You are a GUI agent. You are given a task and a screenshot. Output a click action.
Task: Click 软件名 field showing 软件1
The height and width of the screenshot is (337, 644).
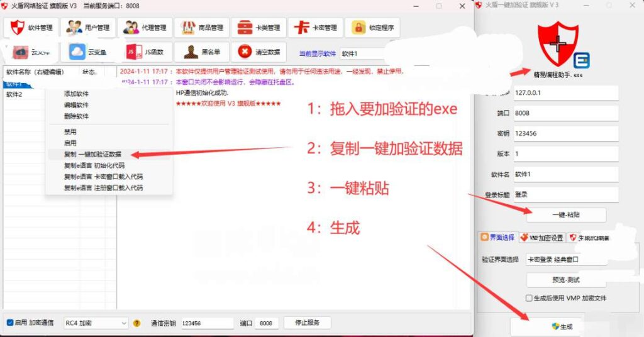pos(566,174)
